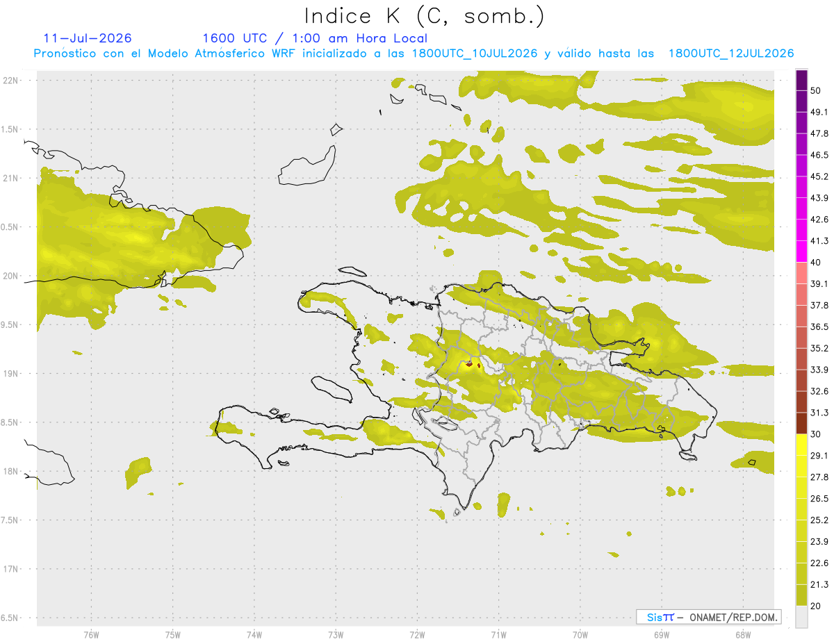Select the grey swatch below 20 in legend
Image resolution: width=834 pixels, height=644 pixels.
tap(801, 616)
